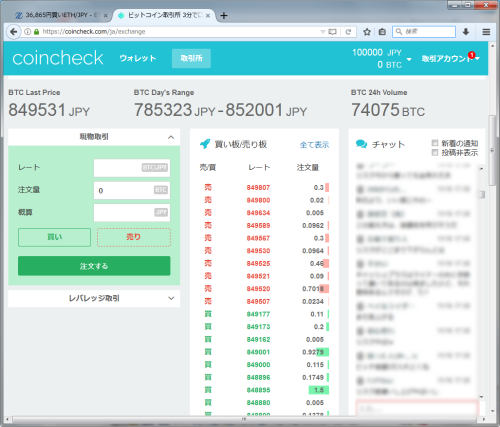Close the coincheck exchange tab
Image resolution: width=500 pixels, height=427 pixels.
(x=208, y=15)
